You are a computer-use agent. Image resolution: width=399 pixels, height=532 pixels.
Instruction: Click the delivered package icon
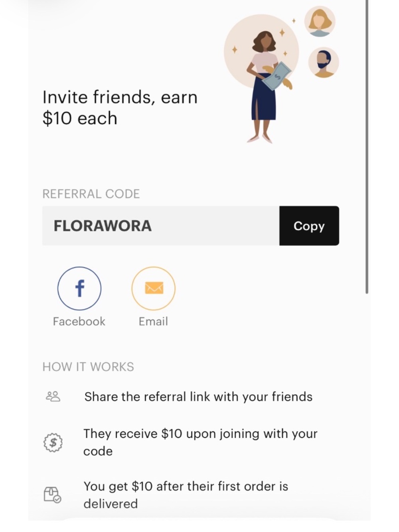tap(52, 495)
